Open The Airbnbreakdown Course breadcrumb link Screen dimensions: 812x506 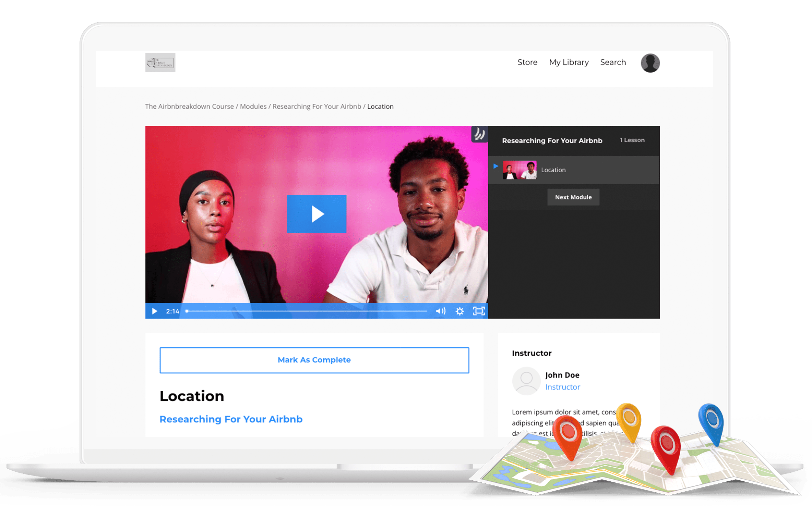click(189, 107)
